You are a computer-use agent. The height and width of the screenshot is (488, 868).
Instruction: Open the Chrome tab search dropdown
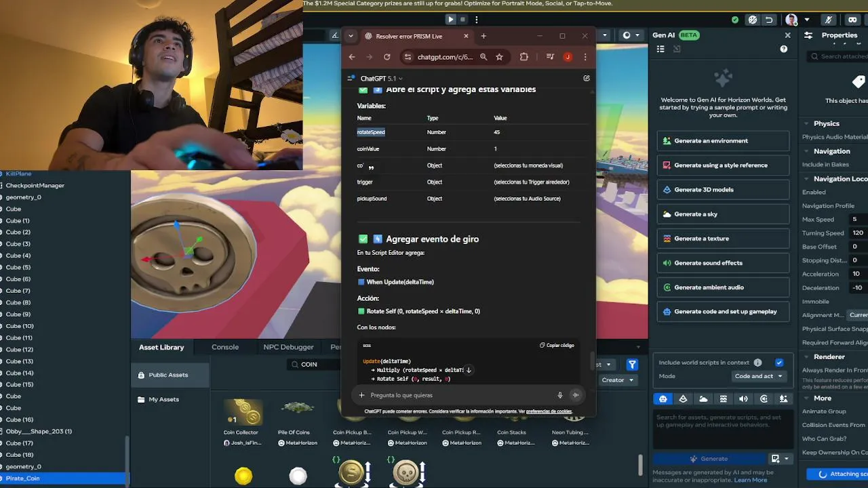tap(351, 36)
